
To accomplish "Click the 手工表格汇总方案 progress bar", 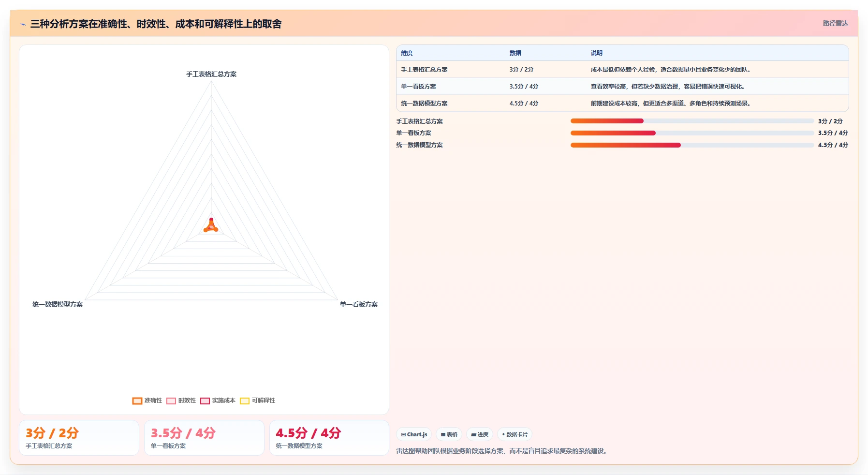I will [692, 121].
